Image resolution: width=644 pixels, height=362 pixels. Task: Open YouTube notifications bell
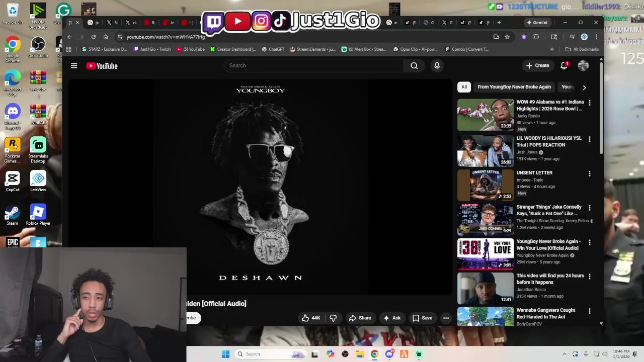pos(564,65)
